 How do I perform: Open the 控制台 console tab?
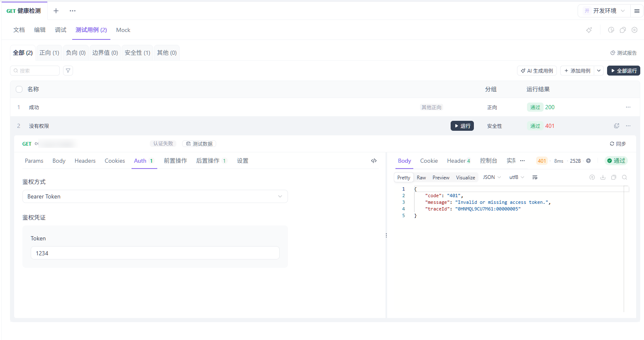coord(488,161)
